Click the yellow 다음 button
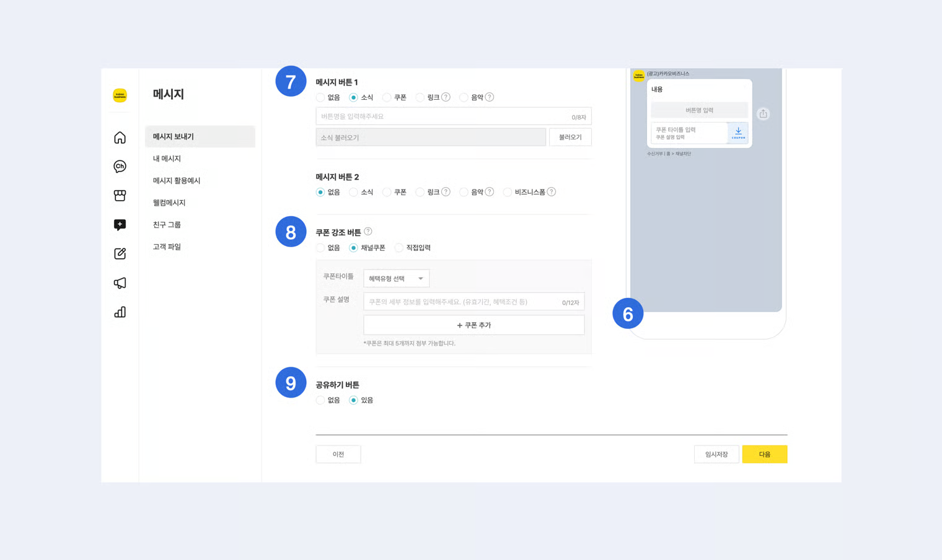 (764, 455)
